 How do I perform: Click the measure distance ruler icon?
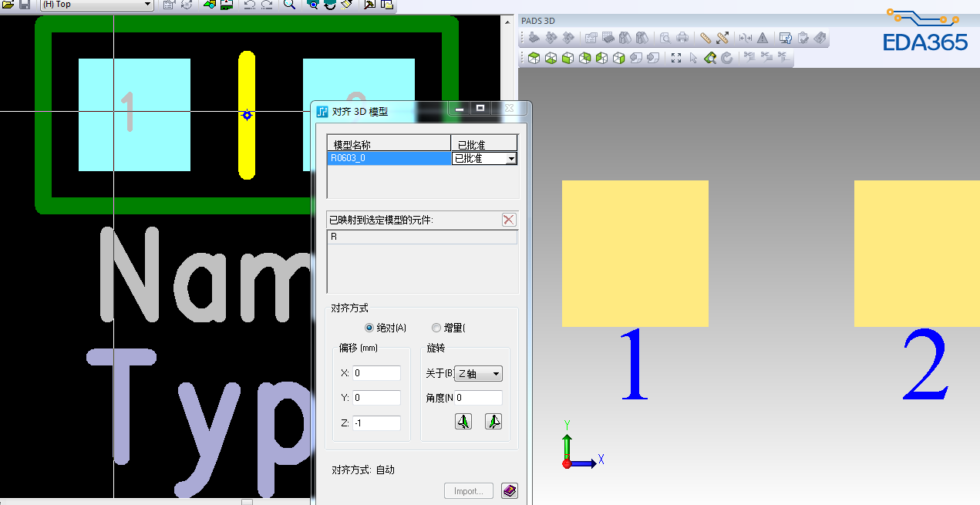pyautogui.click(x=706, y=37)
